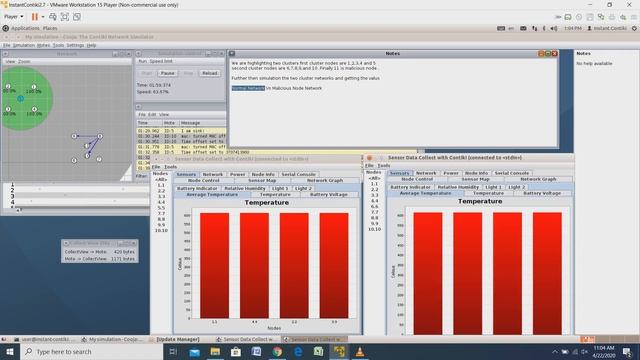The height and width of the screenshot is (360, 640).
Task: Open Battery Voltage tab in left Collect window
Action: click(x=329, y=195)
